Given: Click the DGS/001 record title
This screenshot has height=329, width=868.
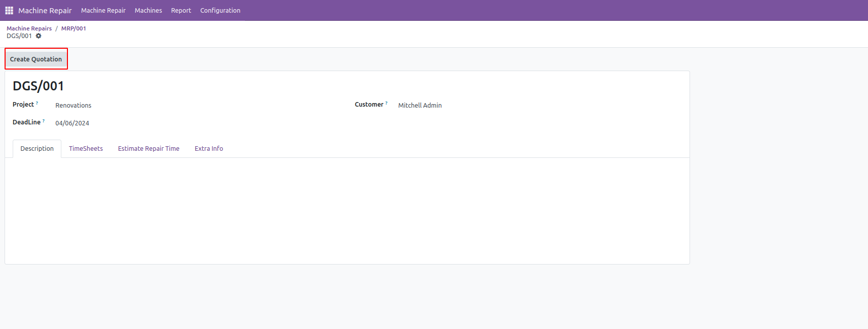Looking at the screenshot, I should click(x=38, y=86).
